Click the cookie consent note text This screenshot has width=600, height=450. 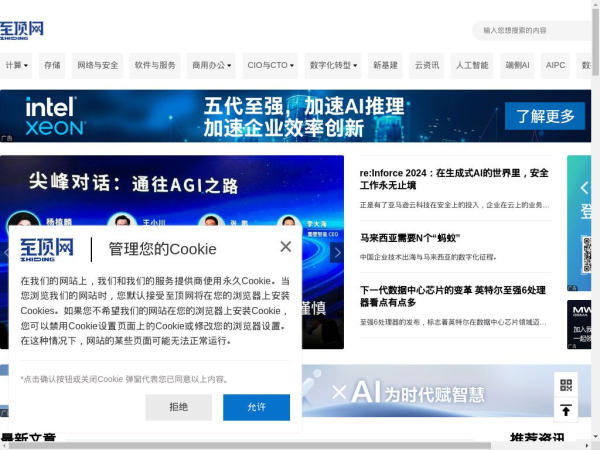[126, 379]
